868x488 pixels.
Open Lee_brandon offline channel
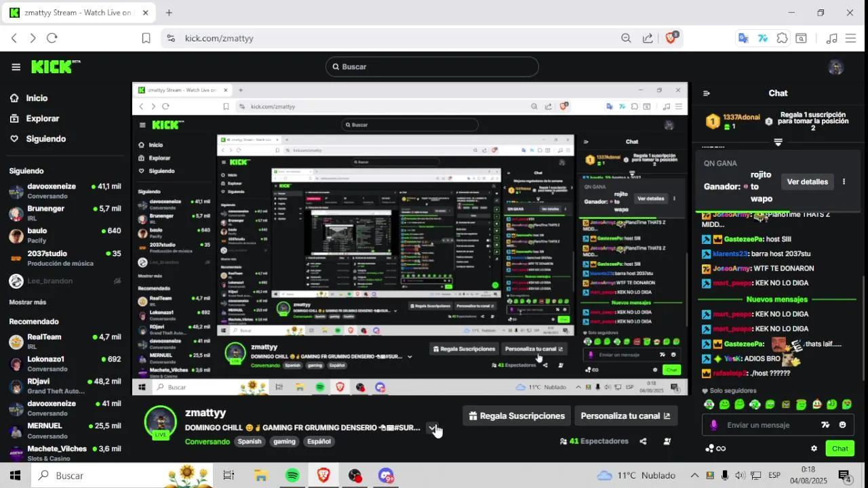pyautogui.click(x=65, y=281)
